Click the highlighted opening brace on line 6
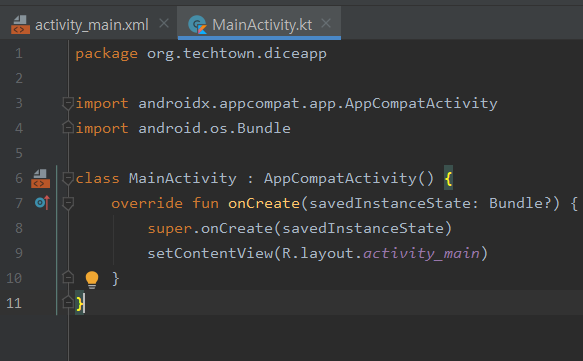Viewport: 583px width, 361px height. pos(448,178)
